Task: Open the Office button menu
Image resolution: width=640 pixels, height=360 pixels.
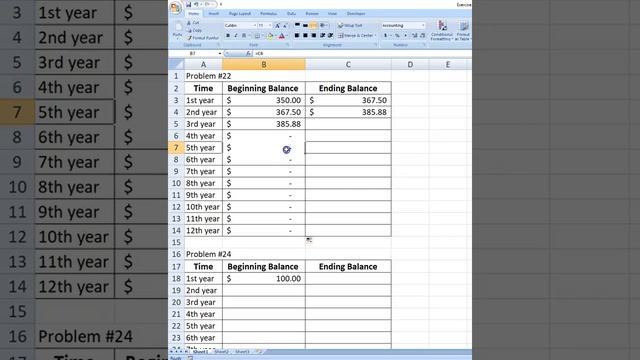Action: point(175,8)
